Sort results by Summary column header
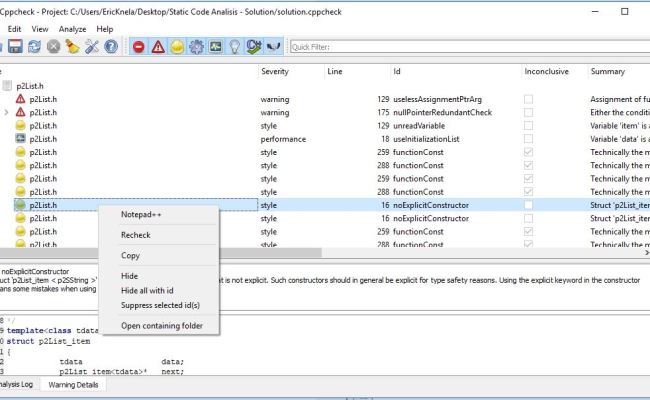The height and width of the screenshot is (400, 650). [x=619, y=71]
